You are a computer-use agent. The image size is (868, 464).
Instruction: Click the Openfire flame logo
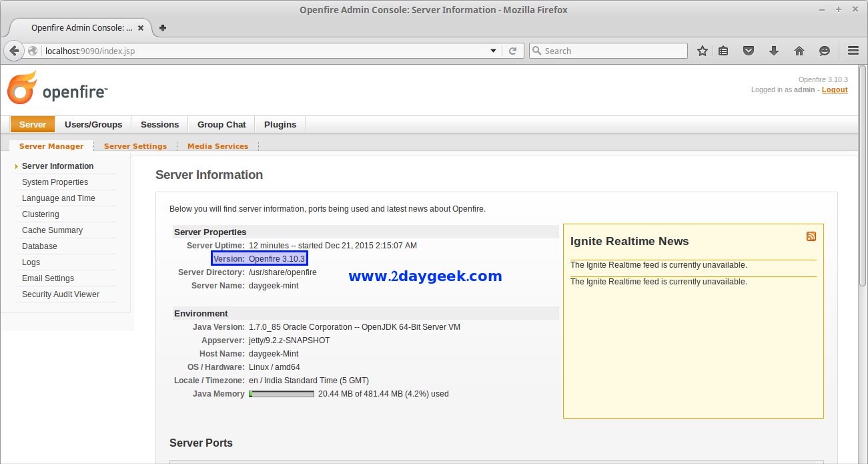22,87
